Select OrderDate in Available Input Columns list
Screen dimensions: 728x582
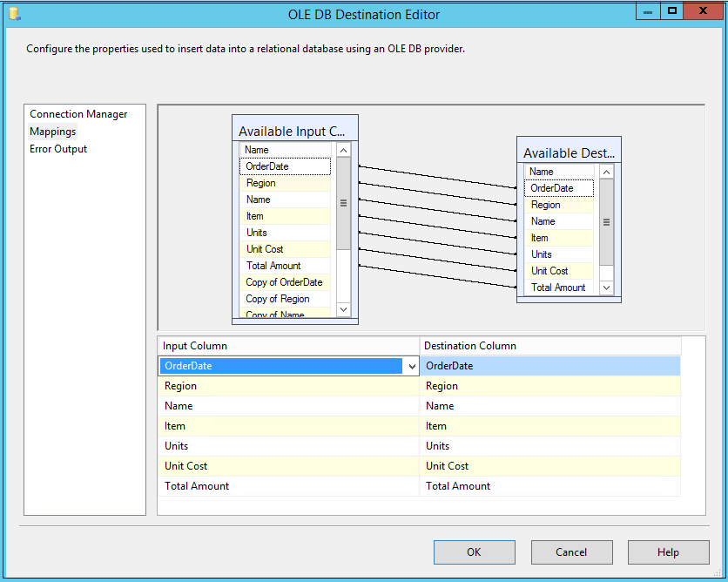(x=285, y=166)
